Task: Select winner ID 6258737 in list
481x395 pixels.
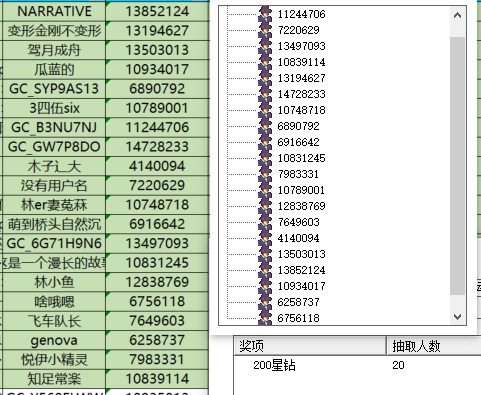Action: point(298,302)
